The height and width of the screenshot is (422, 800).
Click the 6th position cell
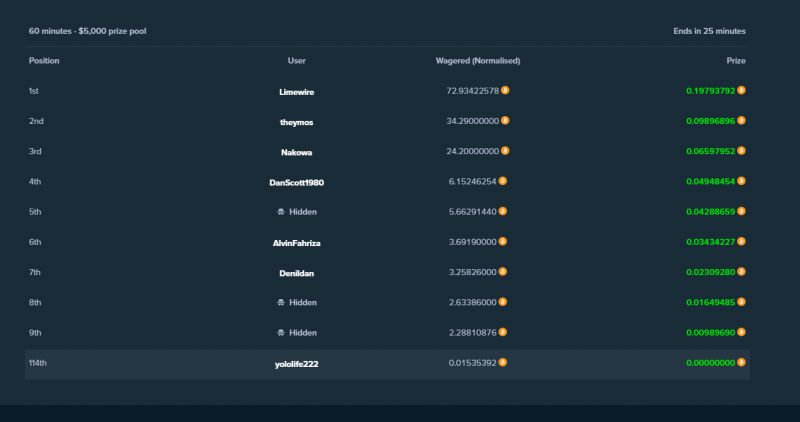point(35,242)
